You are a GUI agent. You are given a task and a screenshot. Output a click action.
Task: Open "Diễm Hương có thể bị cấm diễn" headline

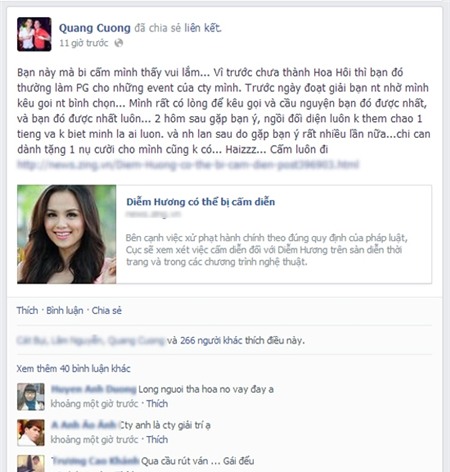click(201, 202)
